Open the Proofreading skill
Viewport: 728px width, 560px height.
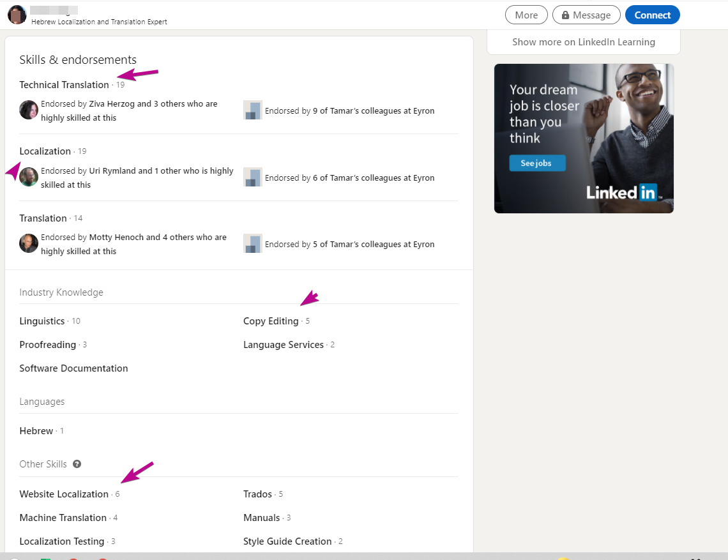47,345
